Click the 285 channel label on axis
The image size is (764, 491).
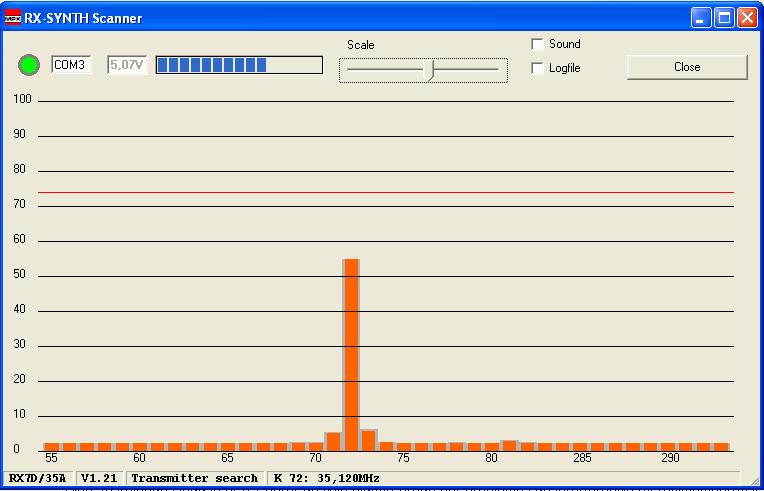(582, 458)
